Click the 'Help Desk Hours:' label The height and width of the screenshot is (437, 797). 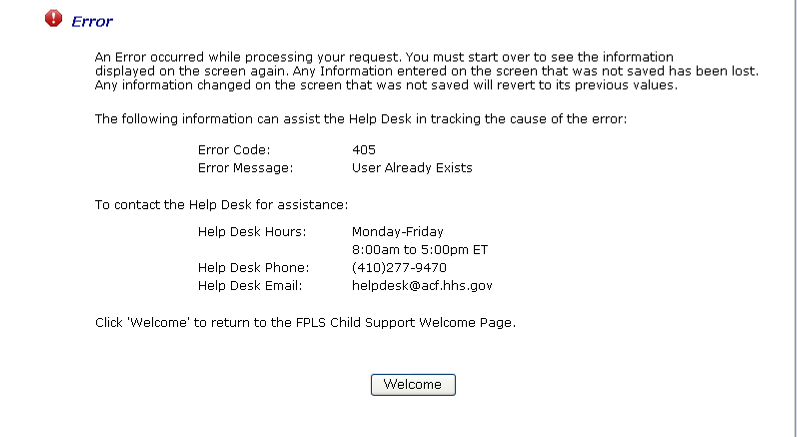tap(252, 232)
